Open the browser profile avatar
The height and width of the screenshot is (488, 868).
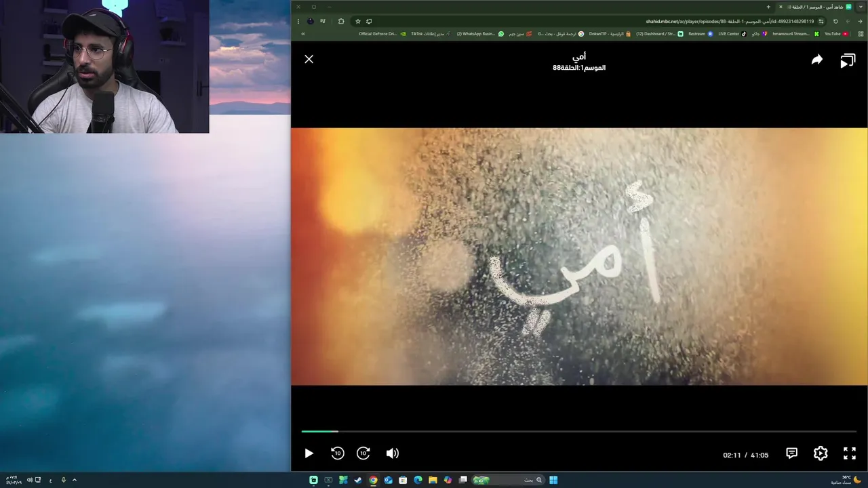click(x=310, y=21)
